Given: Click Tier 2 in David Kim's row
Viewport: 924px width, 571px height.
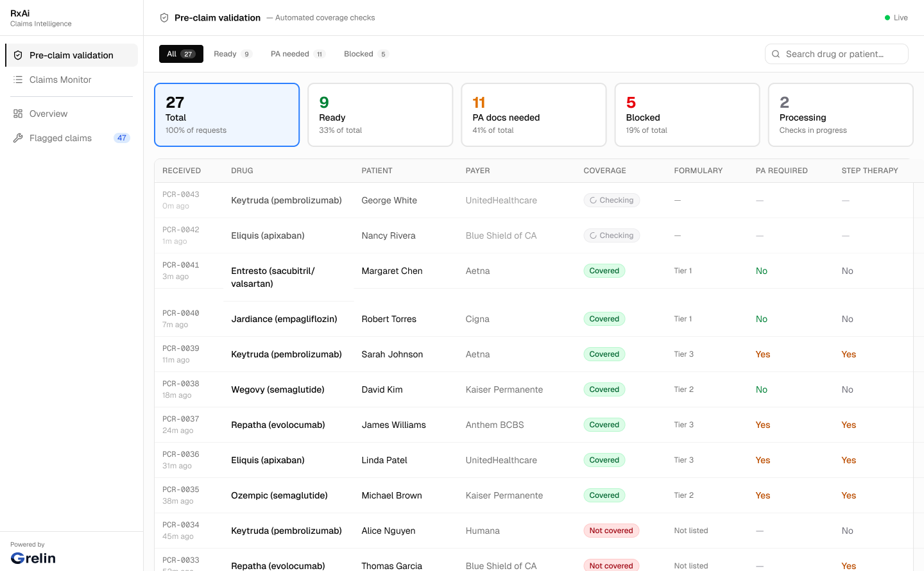Looking at the screenshot, I should (x=683, y=389).
